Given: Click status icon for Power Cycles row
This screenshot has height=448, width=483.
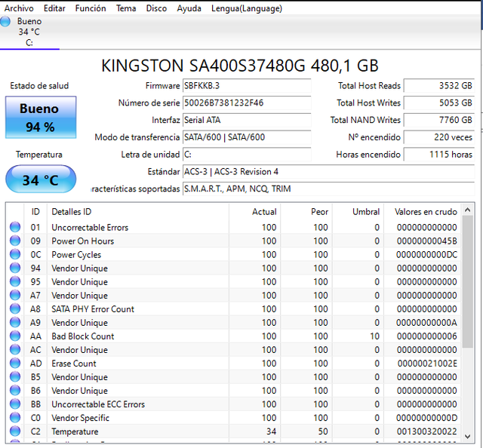Looking at the screenshot, I should click(x=15, y=254).
